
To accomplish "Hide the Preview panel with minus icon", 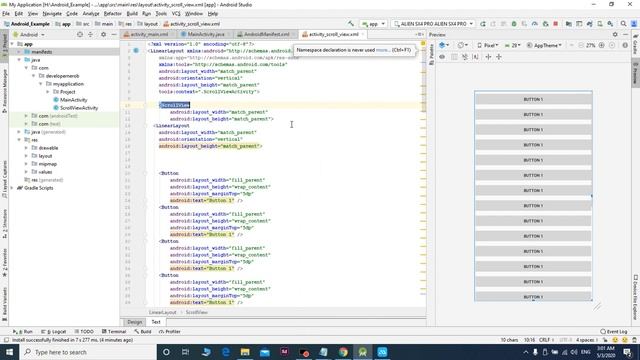I will [x=625, y=35].
